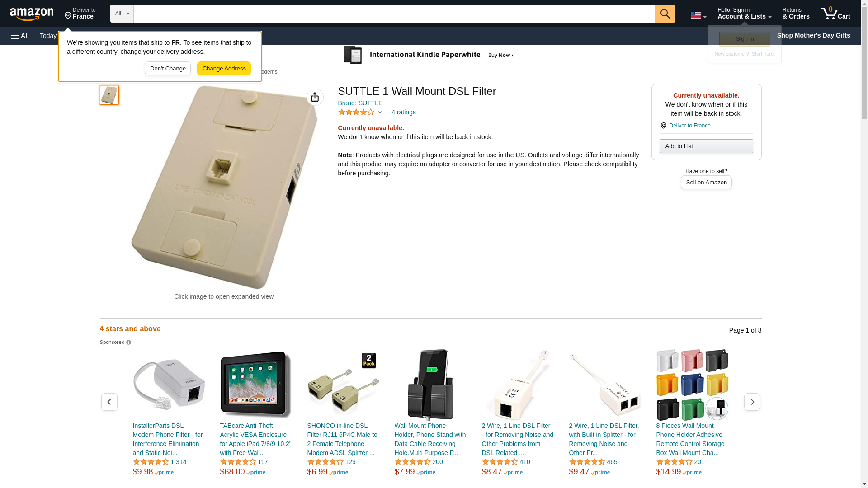Image resolution: width=868 pixels, height=488 pixels.
Task: Select the DSL filter product thumbnail
Action: point(109,95)
